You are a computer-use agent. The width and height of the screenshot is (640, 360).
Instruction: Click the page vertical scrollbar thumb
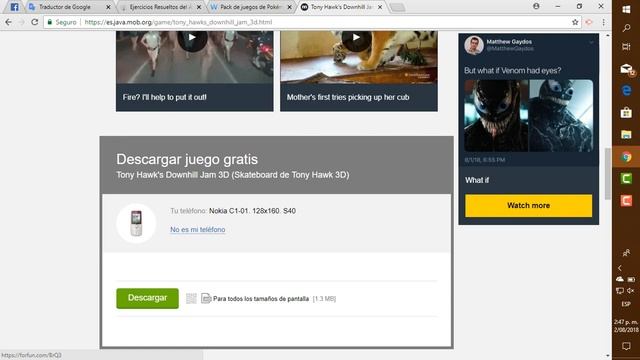pos(607,173)
